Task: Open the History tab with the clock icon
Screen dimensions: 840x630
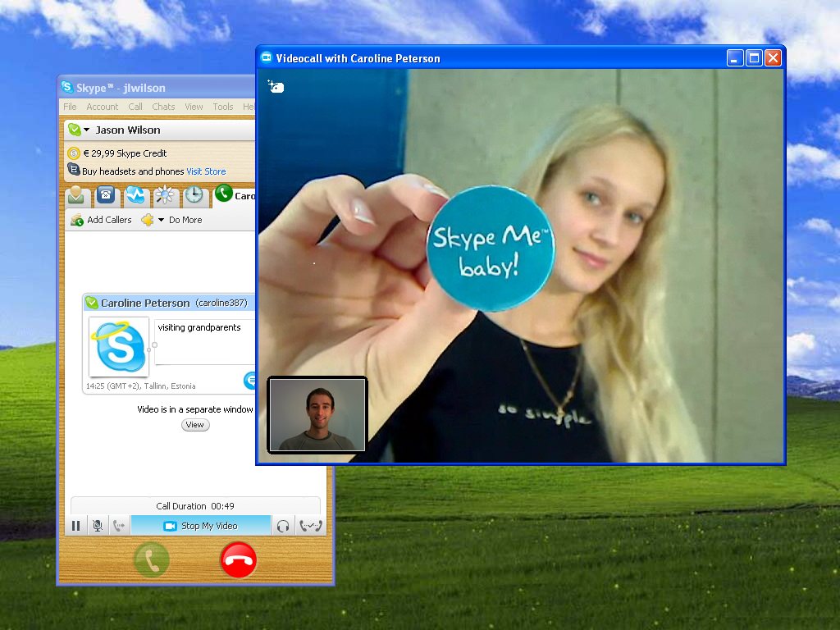Action: (194, 195)
